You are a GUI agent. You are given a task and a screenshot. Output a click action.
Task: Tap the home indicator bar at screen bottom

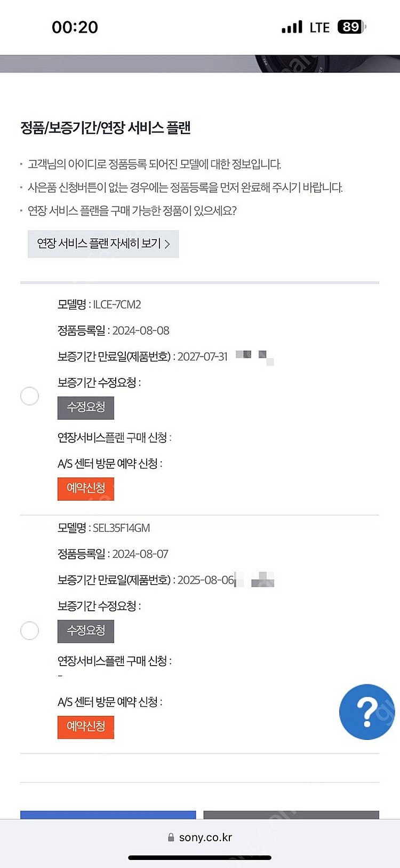click(x=200, y=857)
